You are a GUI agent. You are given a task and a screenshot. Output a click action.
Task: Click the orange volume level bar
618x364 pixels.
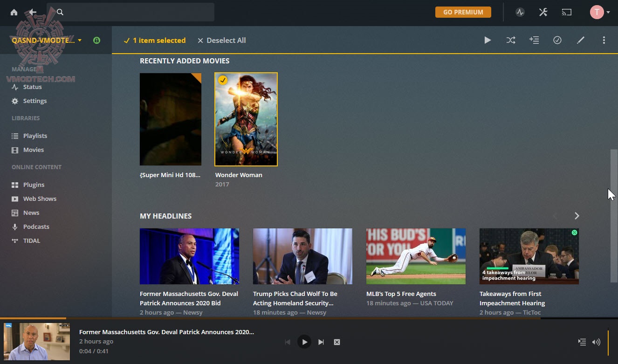tap(608, 343)
